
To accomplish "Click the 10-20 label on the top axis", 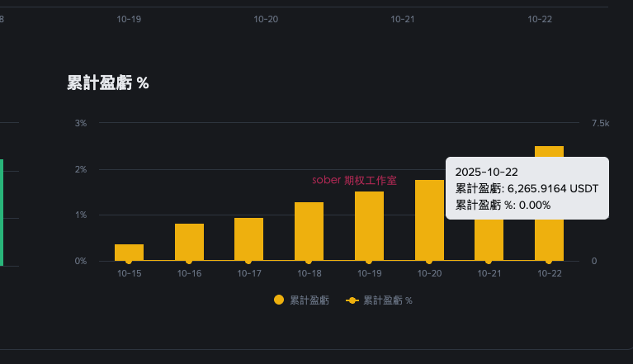I will tap(266, 19).
